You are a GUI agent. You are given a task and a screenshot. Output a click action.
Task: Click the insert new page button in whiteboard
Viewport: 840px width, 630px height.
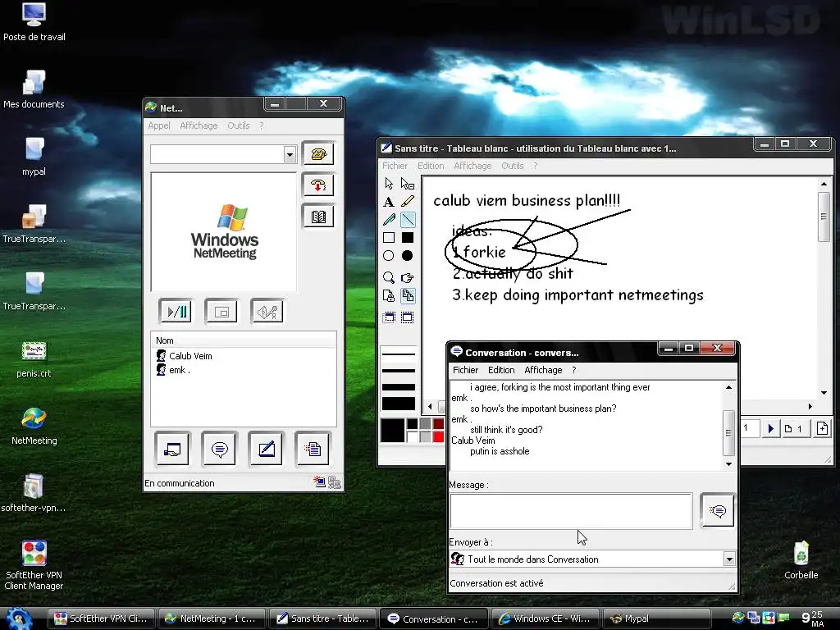(822, 428)
